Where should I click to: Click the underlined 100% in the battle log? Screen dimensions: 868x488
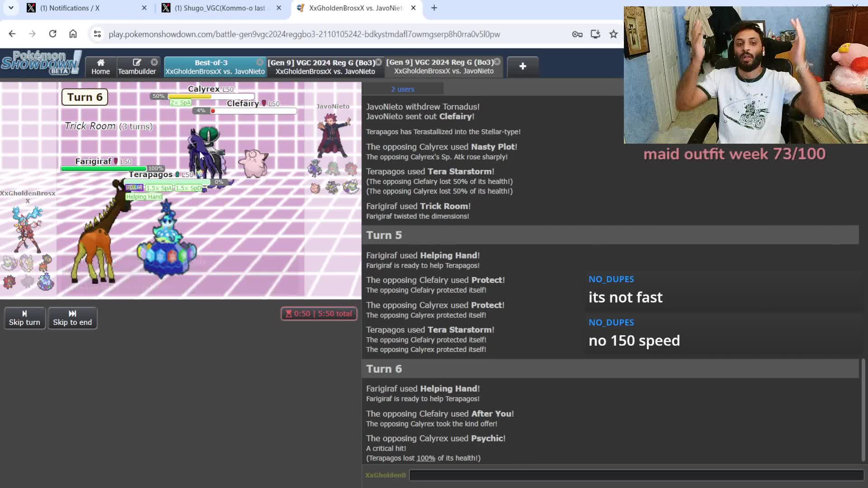(426, 458)
